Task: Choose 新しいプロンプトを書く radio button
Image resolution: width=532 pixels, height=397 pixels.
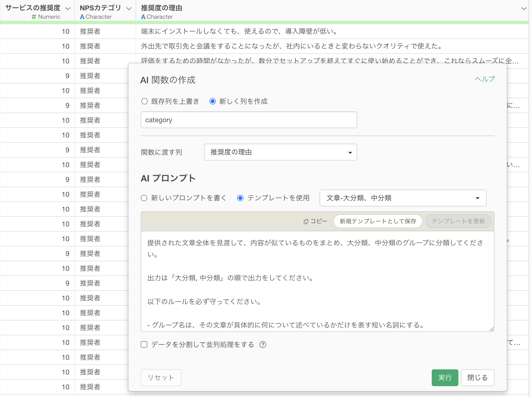Action: (144, 198)
